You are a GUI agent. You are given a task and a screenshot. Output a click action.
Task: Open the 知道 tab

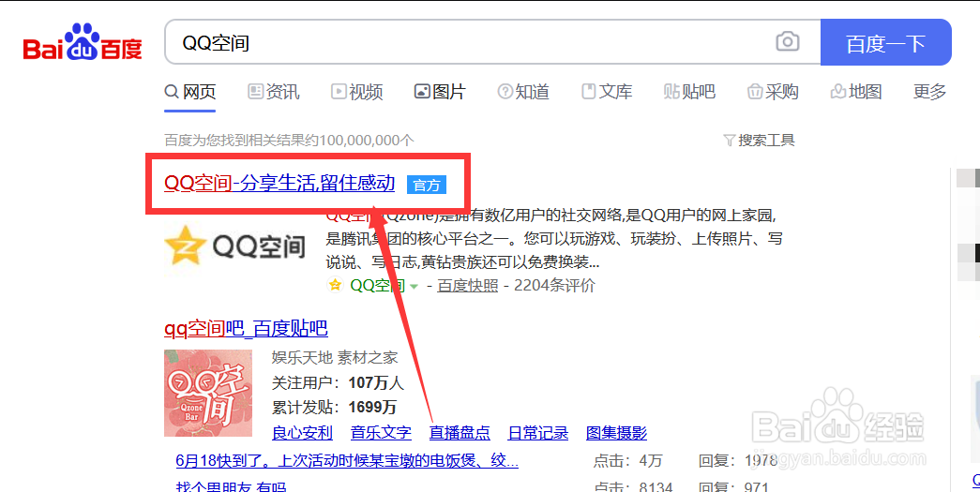coord(523,92)
